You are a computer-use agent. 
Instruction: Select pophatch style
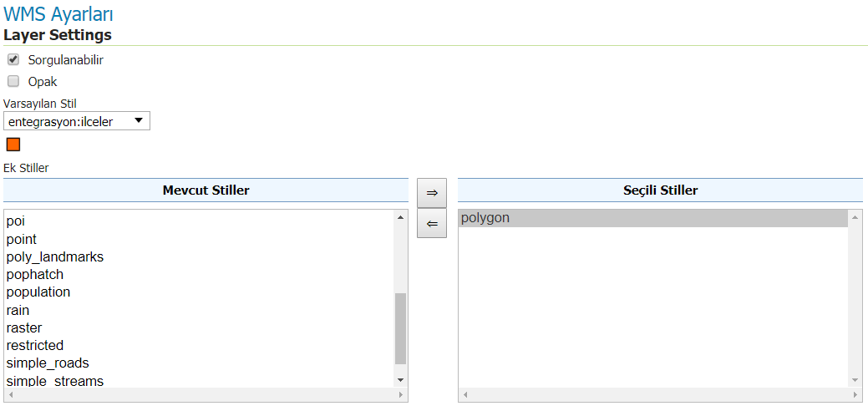(200, 274)
